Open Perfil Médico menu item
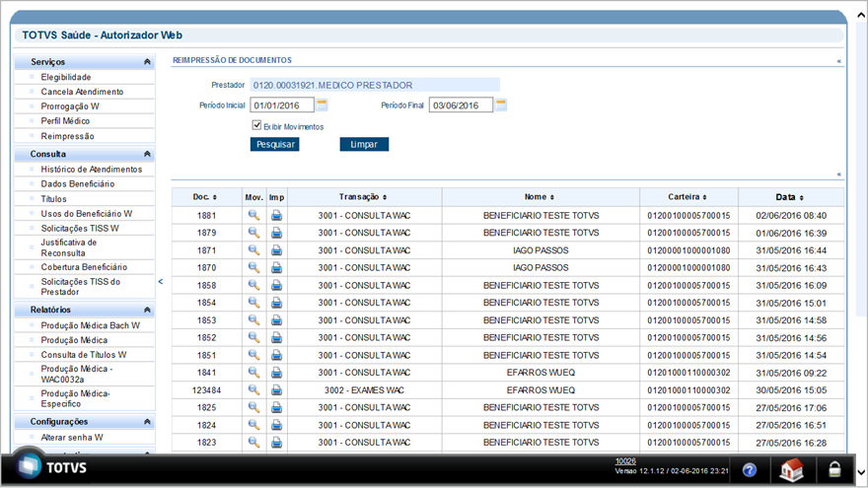Screen dimensions: 868x488 coord(65,120)
